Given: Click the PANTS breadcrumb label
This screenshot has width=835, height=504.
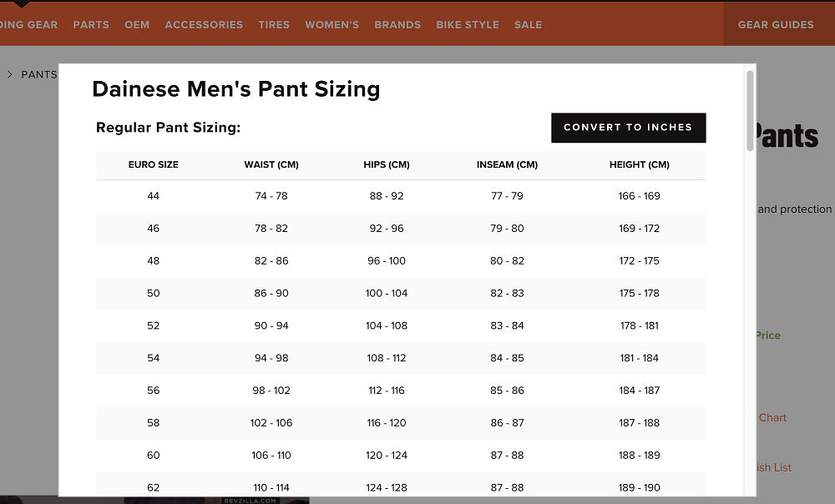Looking at the screenshot, I should click(39, 74).
